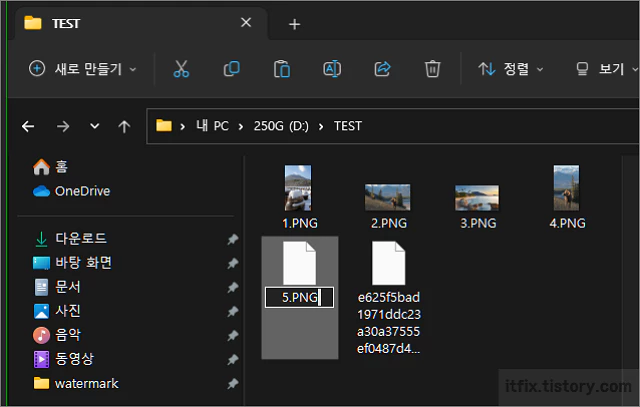Click pin icon next to 사진
Screen dimensions: 640x407
pos(233,311)
